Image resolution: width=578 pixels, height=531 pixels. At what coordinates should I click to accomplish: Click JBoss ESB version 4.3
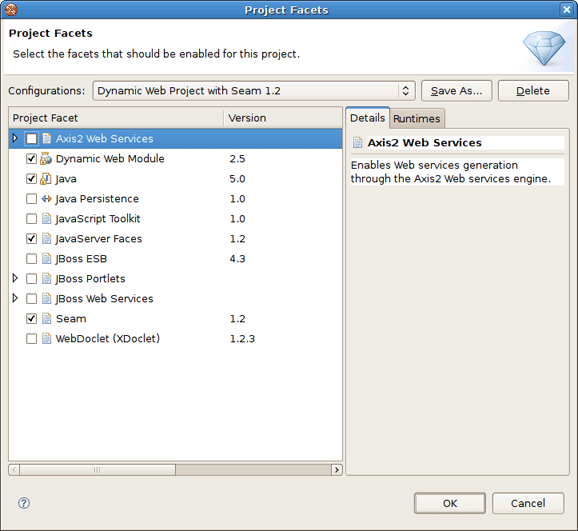(x=237, y=258)
